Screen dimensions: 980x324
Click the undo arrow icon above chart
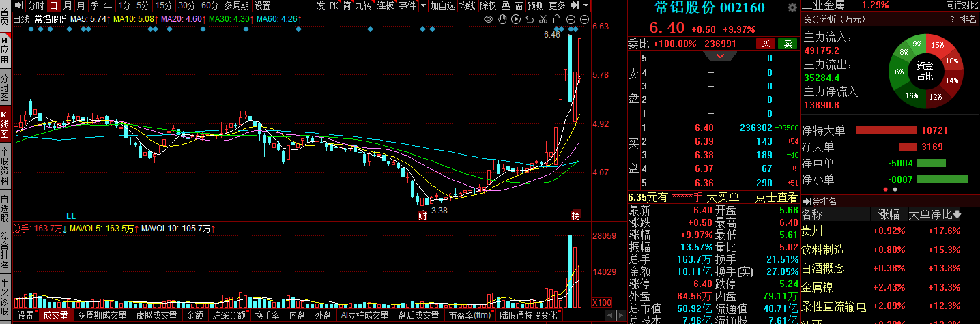tap(530, 19)
